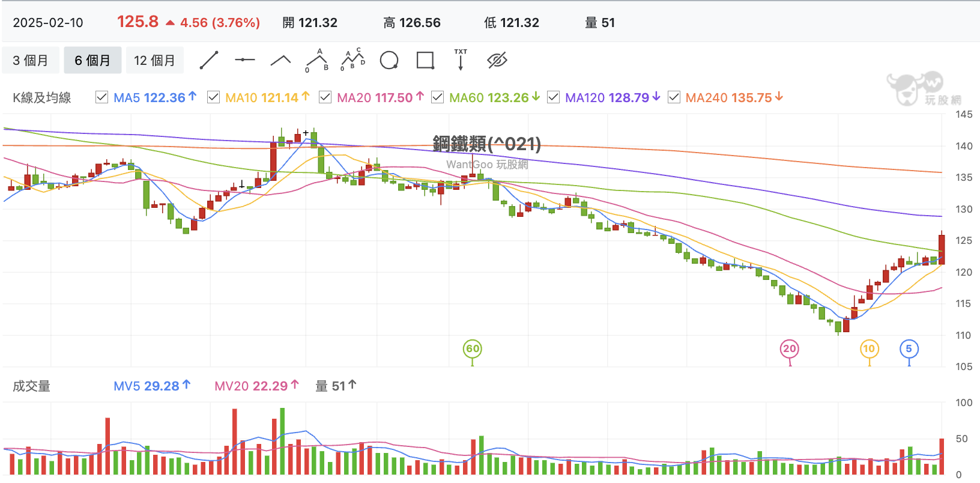Click the blue 5 MA marker
Viewport: 980px width, 483px height.
[909, 349]
